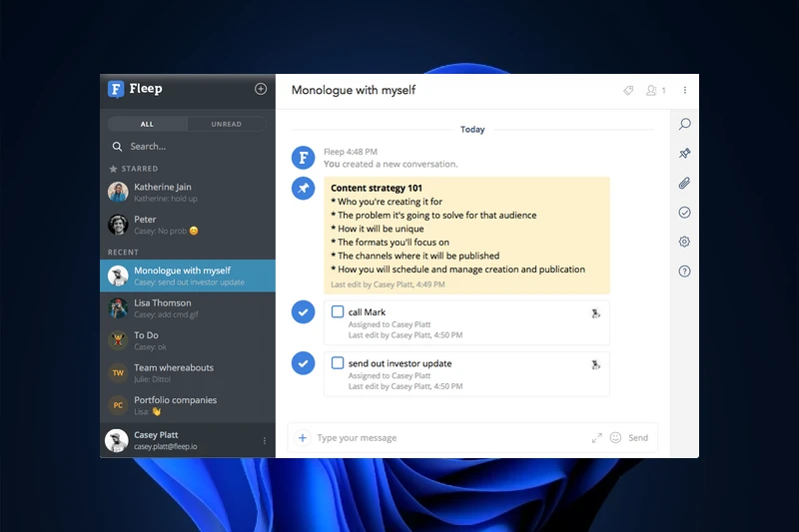Image resolution: width=799 pixels, height=532 pixels.
Task: Check the call Mark task checkbox
Action: tap(338, 311)
